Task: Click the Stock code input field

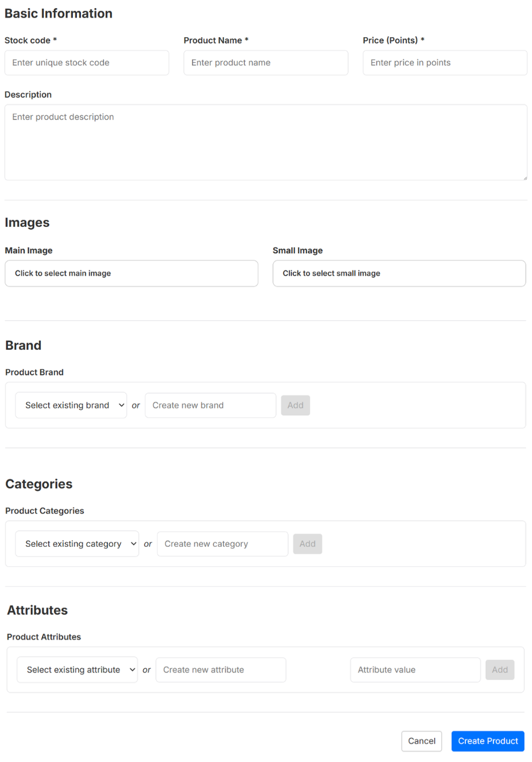Action: click(87, 63)
